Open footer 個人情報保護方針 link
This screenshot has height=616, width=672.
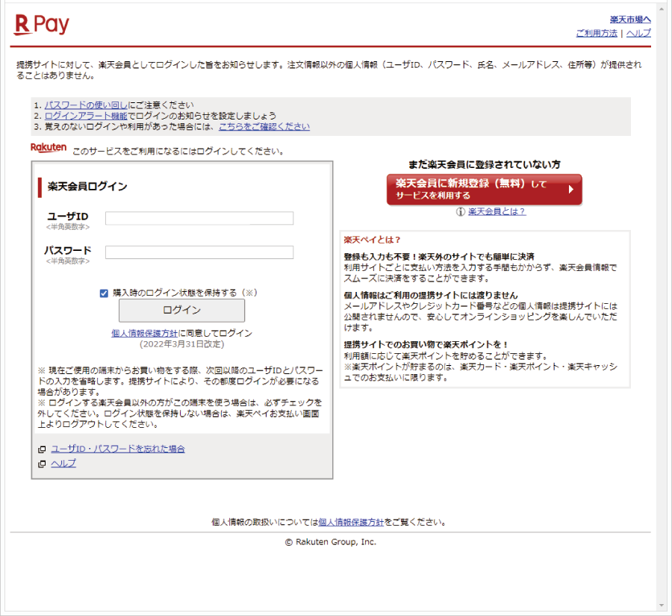click(x=351, y=522)
